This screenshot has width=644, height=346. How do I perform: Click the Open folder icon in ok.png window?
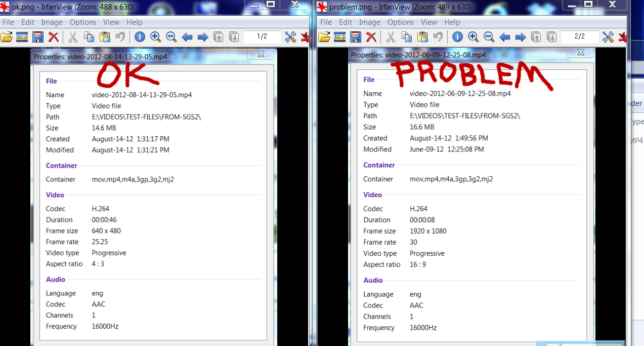7,37
